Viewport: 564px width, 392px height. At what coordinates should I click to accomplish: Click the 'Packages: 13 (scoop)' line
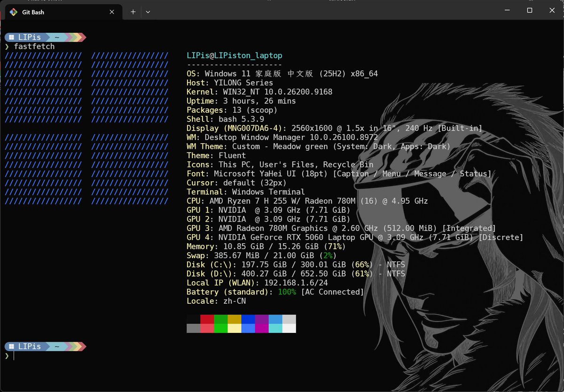[x=232, y=110]
